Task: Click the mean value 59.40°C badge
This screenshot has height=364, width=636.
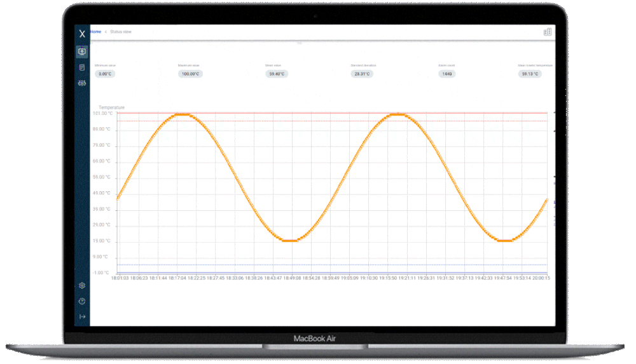Action: pos(277,74)
